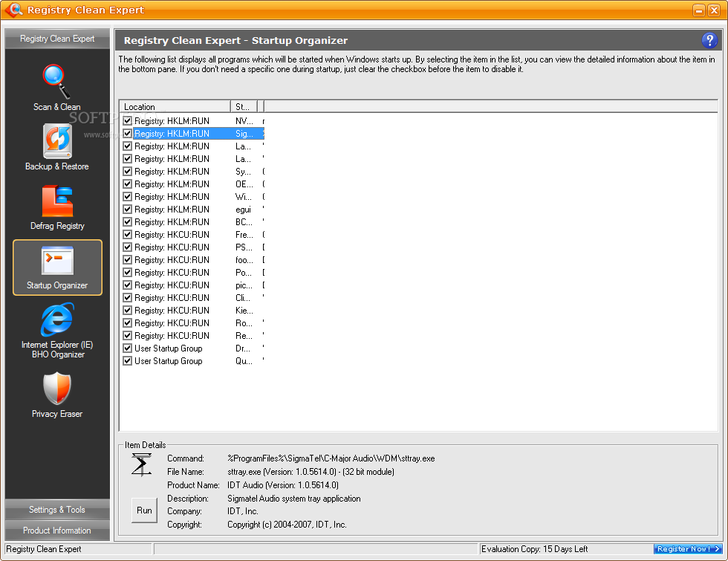Viewport: 728px width, 561px height.
Task: Close the Registry Clean Expert window
Action: [714, 10]
